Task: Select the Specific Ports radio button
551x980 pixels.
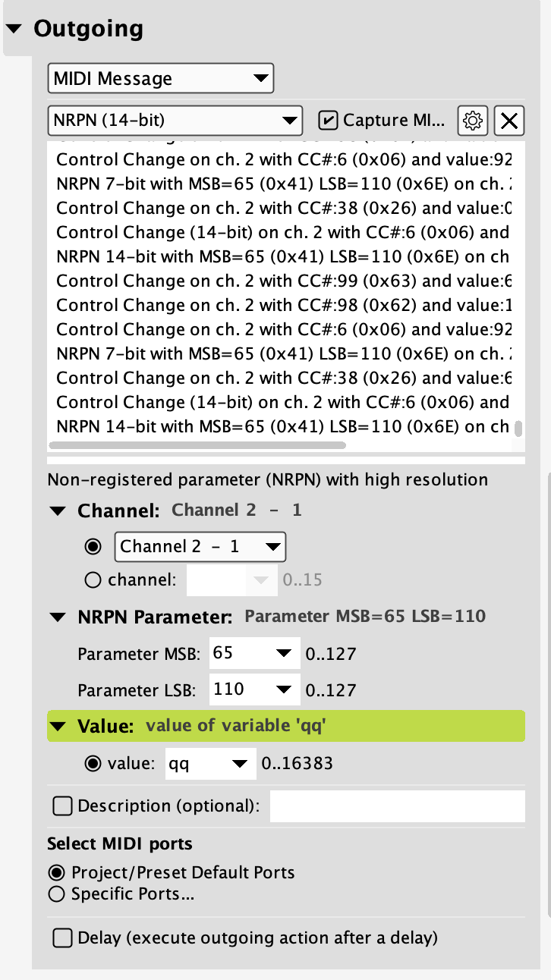Action: (x=56, y=894)
